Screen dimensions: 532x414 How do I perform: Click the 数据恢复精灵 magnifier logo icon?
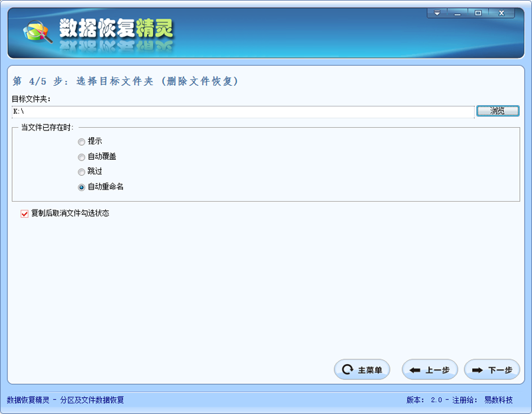(37, 31)
